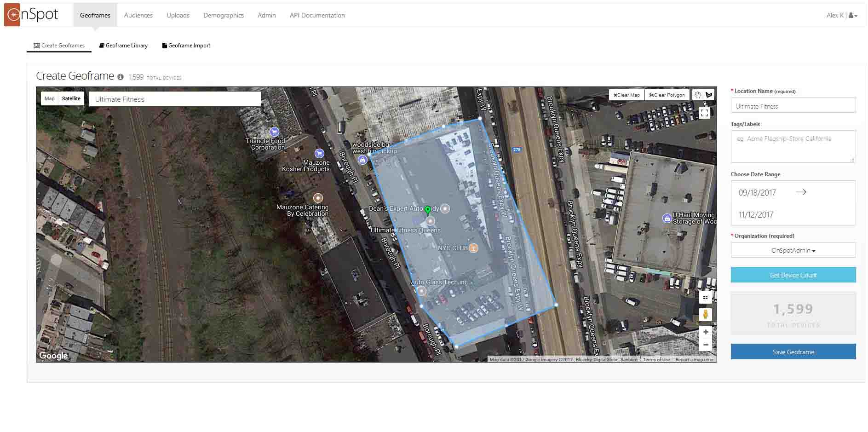Screen dimensions: 868x432
Task: Switch map to Satellite view
Action: 71,98
